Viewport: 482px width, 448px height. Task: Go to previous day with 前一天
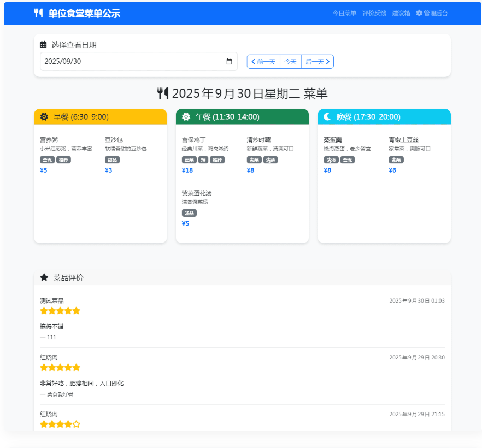tap(263, 62)
